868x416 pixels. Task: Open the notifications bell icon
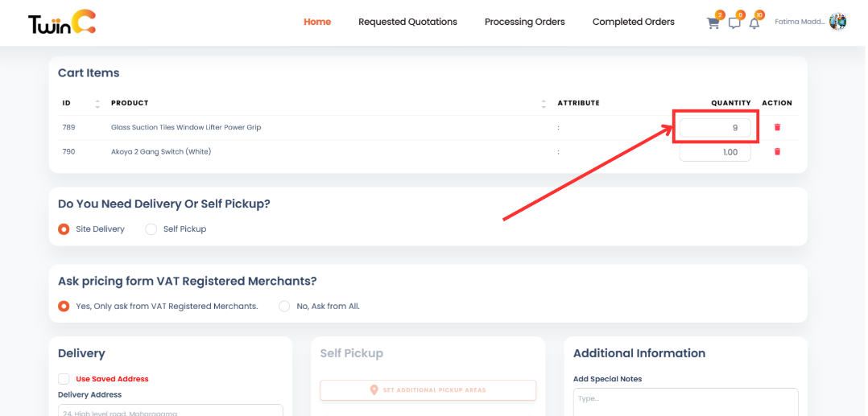coord(754,23)
